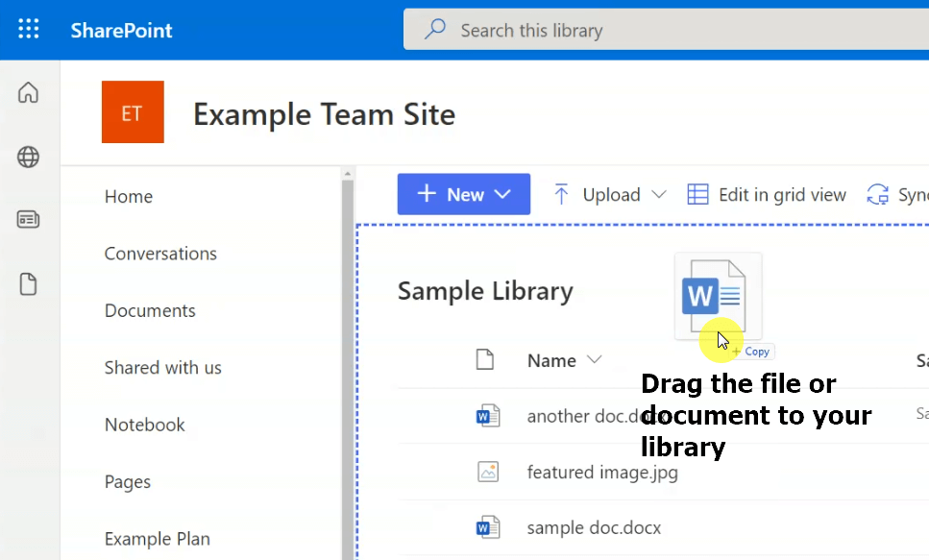
Task: Click the New button
Action: point(464,194)
